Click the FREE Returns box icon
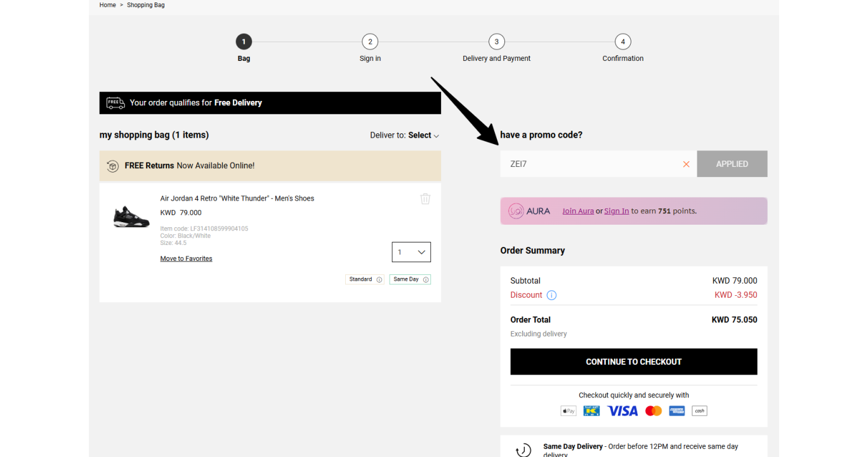The image size is (868, 457). pos(112,166)
